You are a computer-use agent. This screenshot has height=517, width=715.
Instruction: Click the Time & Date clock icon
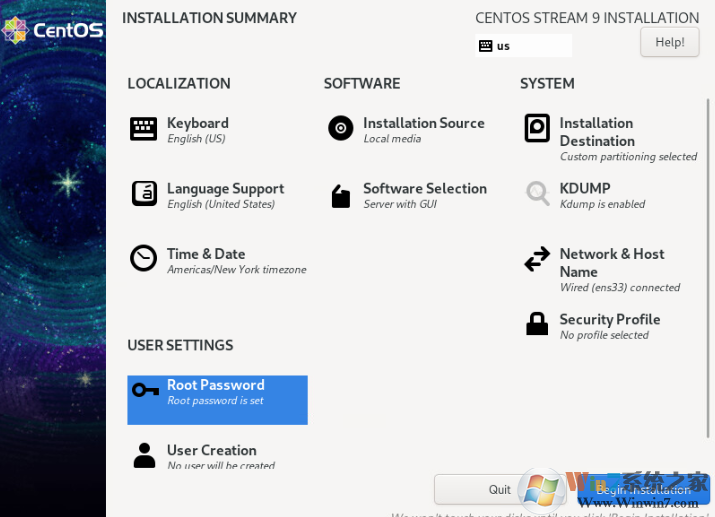point(144,259)
